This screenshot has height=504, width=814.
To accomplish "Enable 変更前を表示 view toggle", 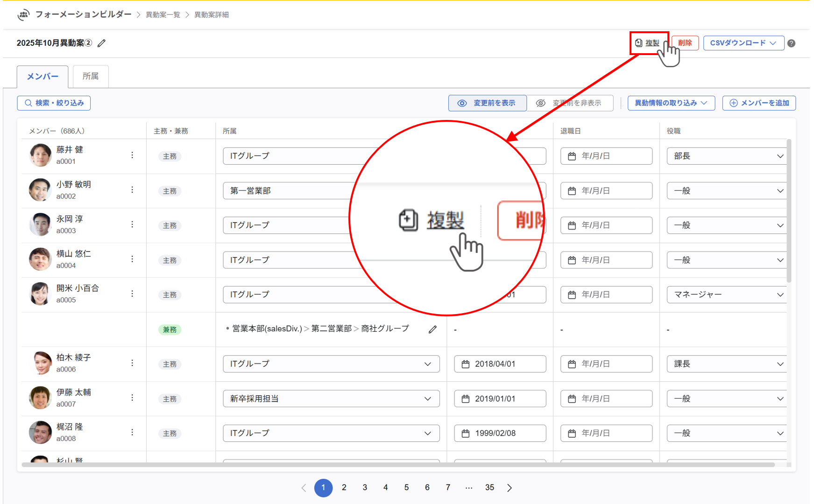I will [487, 103].
